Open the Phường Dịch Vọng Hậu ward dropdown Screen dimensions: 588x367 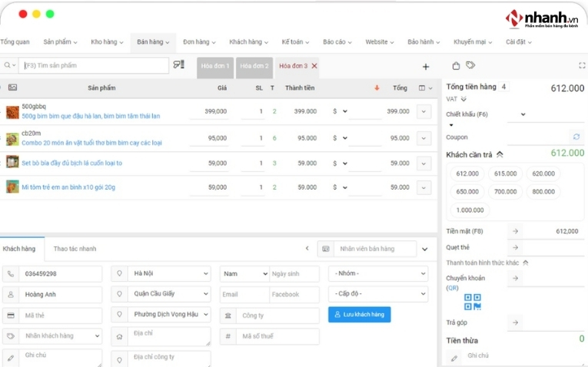(169, 314)
